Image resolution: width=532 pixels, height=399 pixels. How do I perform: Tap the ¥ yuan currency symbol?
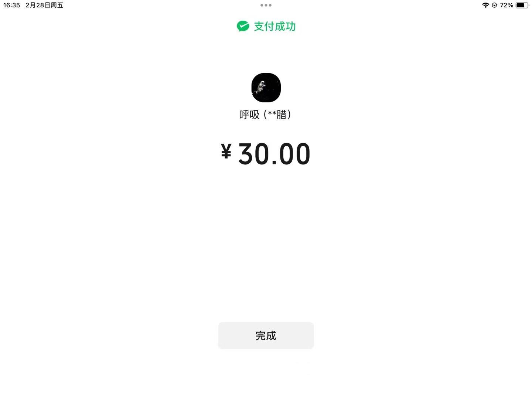point(226,151)
